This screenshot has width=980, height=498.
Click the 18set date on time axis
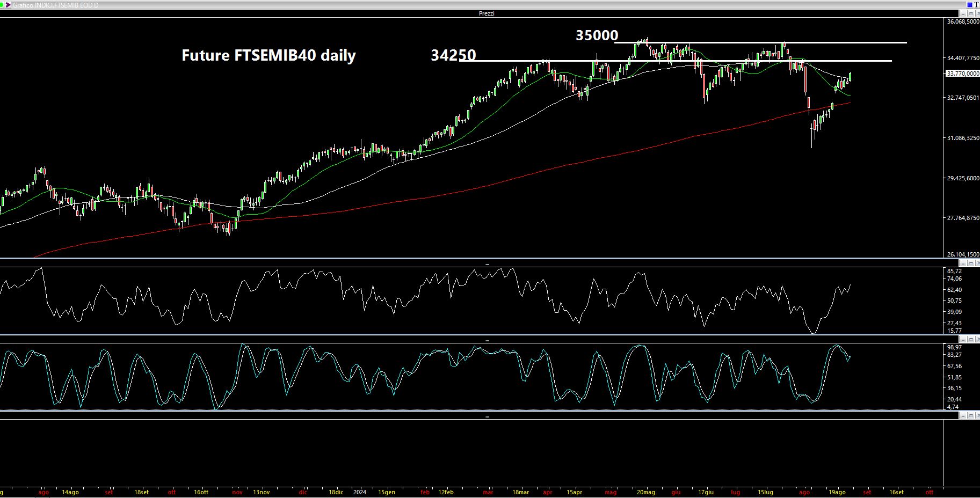(141, 492)
